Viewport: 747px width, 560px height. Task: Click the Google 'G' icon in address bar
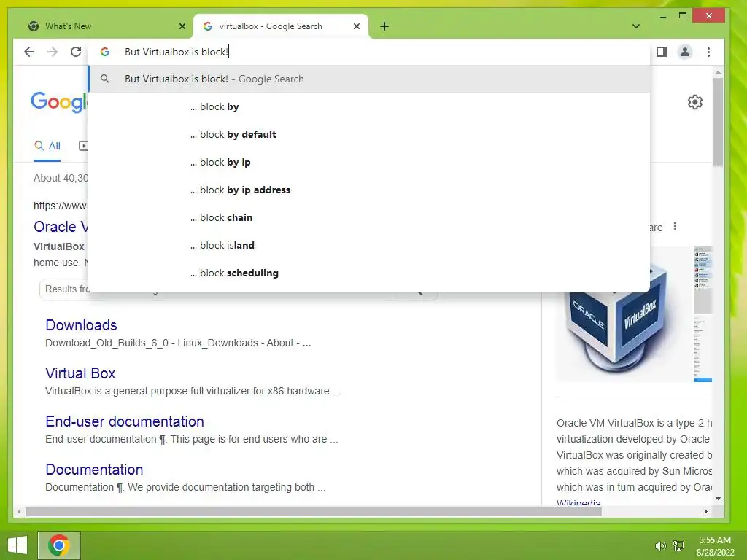coord(105,52)
